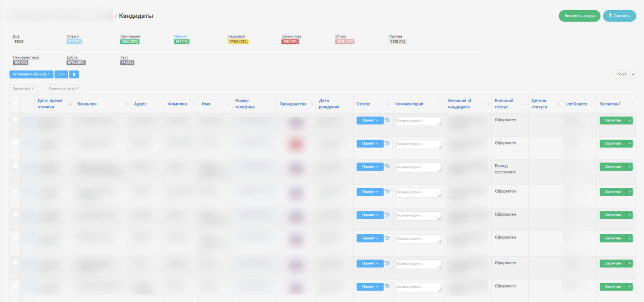Open the Сменить статус dropdown
Screen dimensions: 644x302
[63, 88]
